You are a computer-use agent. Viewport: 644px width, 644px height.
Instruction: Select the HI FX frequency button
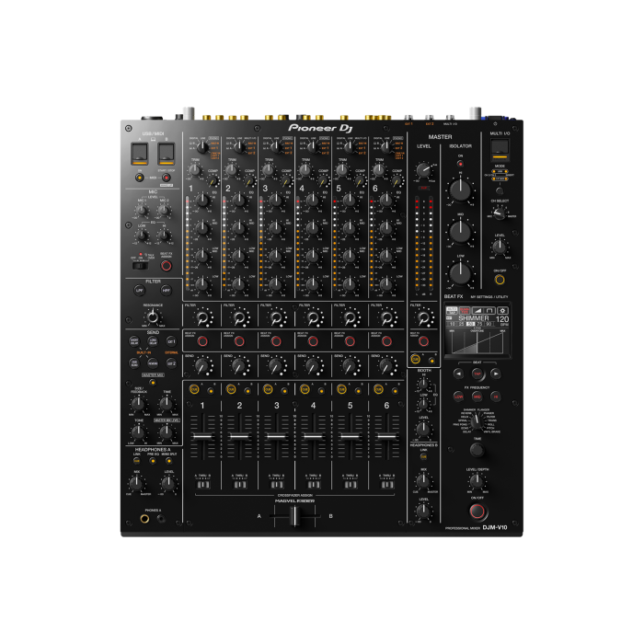pos(496,397)
